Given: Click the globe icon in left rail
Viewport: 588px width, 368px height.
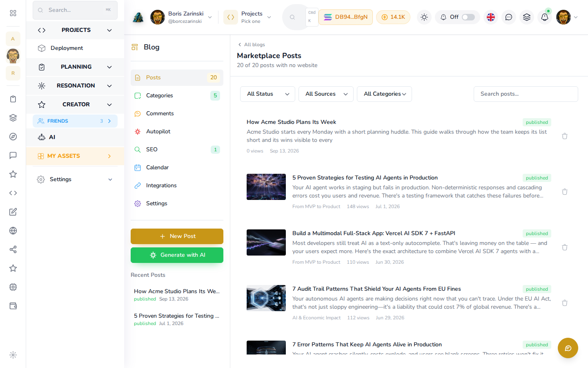Looking at the screenshot, I should tap(13, 231).
